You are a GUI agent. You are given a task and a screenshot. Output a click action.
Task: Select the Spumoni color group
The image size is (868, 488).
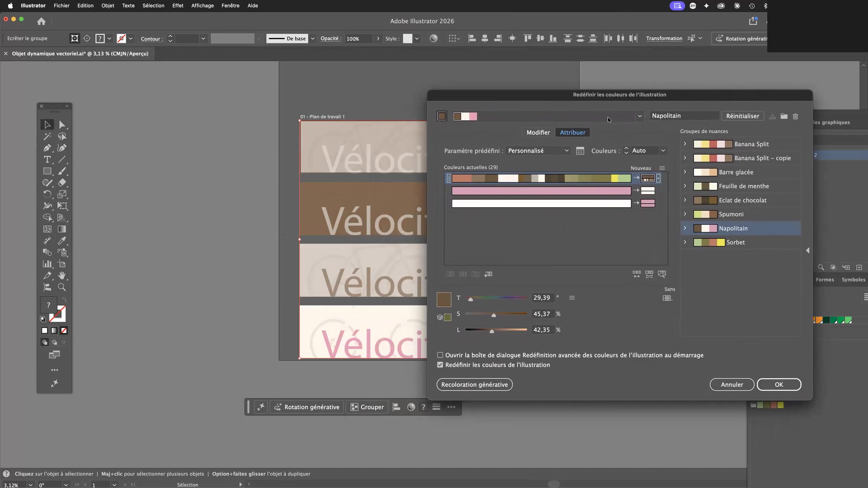741,214
